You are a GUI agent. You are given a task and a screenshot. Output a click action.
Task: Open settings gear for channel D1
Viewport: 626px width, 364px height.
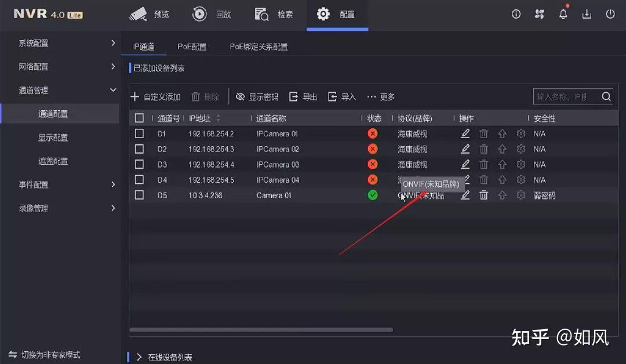[521, 133]
